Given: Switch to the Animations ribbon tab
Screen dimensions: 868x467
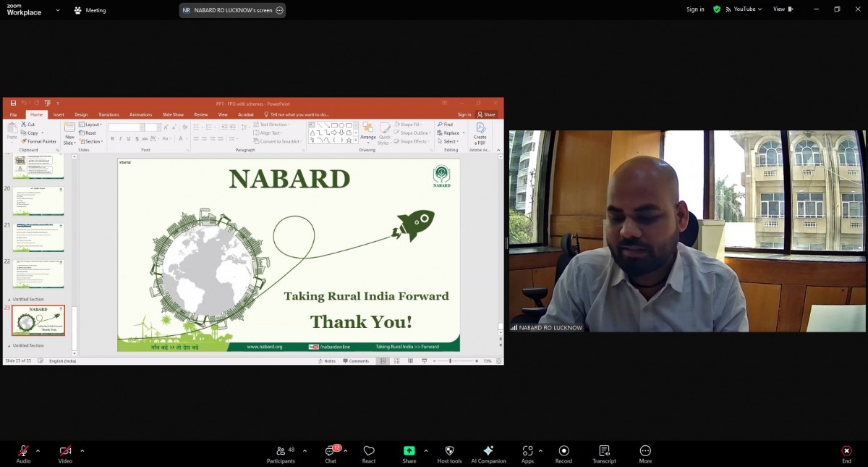Looking at the screenshot, I should (140, 114).
